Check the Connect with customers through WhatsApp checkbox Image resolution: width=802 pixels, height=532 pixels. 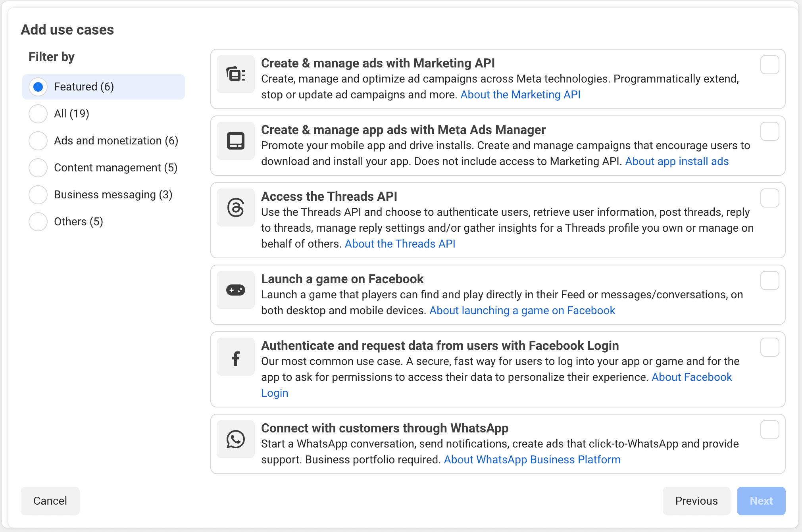coord(769,430)
